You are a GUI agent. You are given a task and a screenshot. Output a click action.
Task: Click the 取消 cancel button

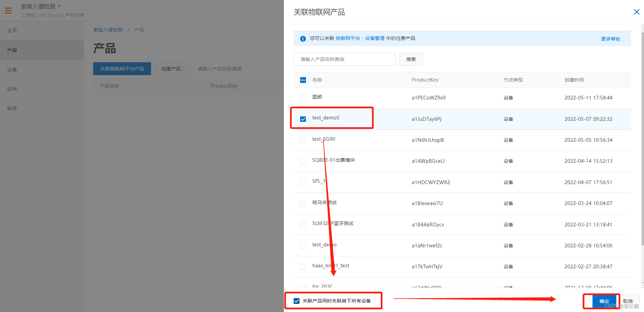(628, 301)
